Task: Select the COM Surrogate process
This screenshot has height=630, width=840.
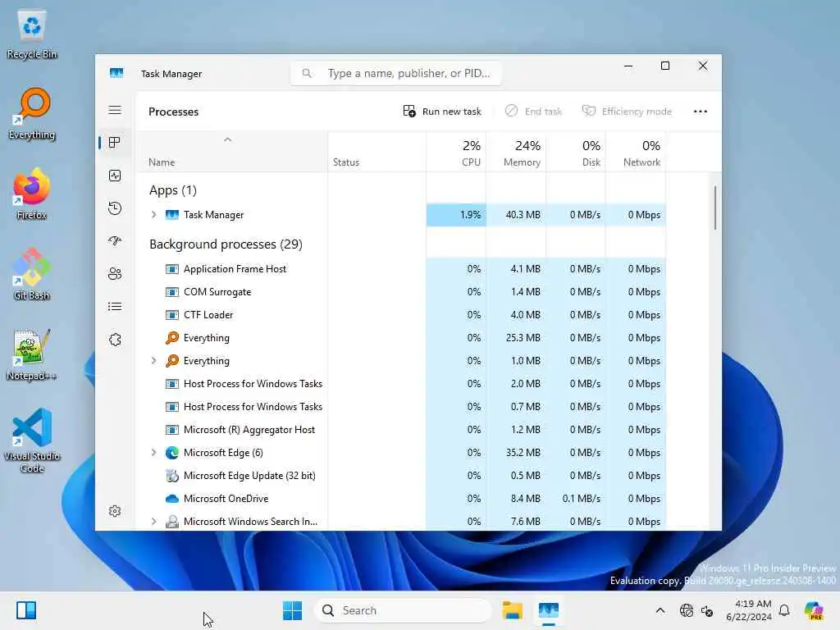Action: tap(400, 292)
